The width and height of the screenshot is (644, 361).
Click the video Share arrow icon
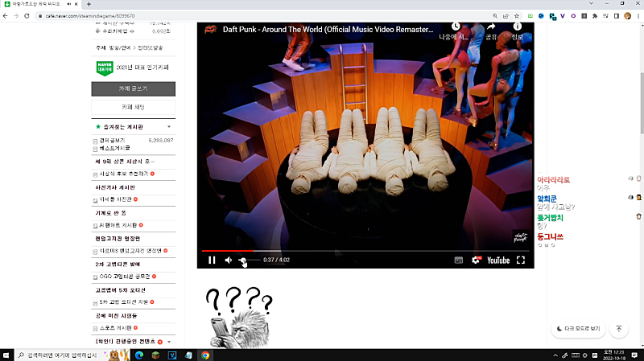[491, 27]
